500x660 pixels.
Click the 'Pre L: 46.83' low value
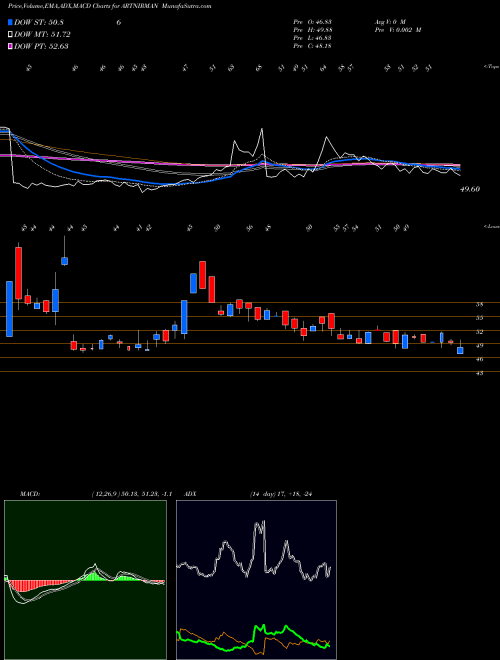click(x=313, y=38)
